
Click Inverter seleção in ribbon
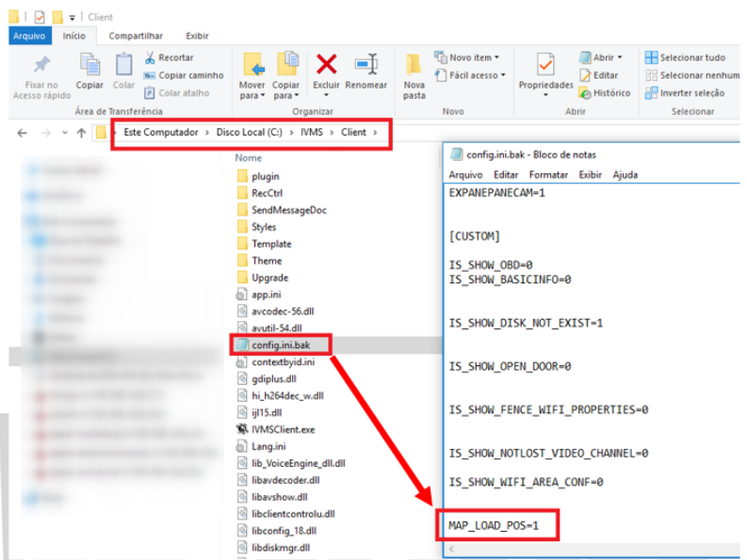click(x=651, y=93)
